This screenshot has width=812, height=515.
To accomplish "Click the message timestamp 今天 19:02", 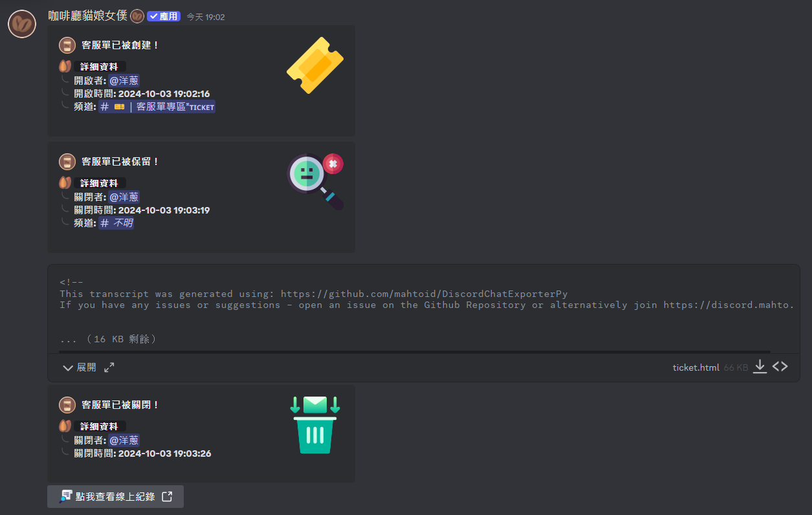I will 206,17.
